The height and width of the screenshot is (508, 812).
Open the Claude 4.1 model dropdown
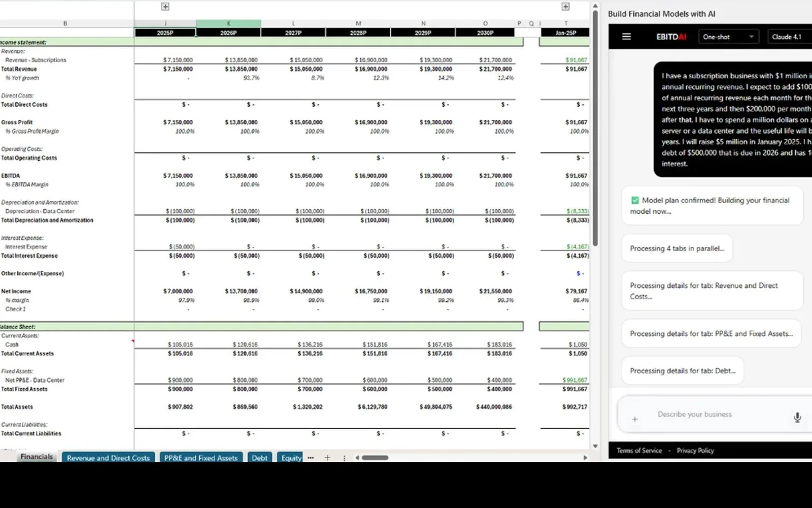point(789,37)
